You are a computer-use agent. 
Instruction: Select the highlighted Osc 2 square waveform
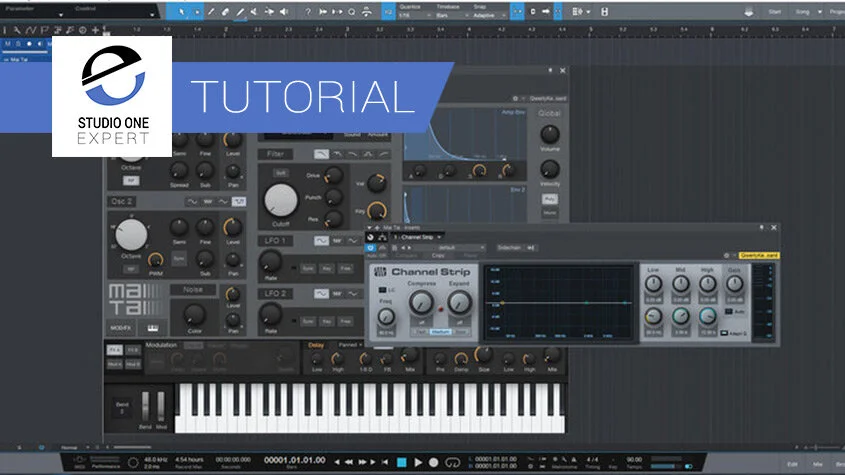[x=239, y=202]
